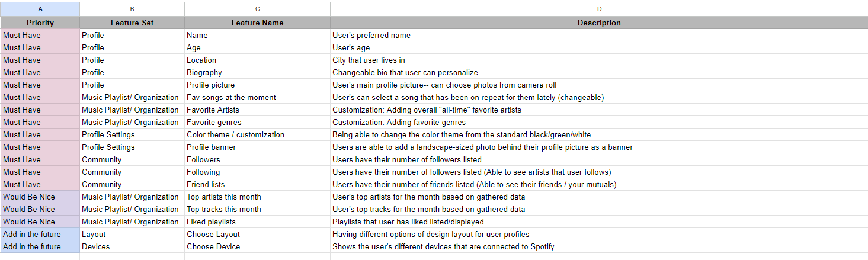The width and height of the screenshot is (868, 260).
Task: Select the Priority cell in the Choose Device row
Action: [x=40, y=246]
